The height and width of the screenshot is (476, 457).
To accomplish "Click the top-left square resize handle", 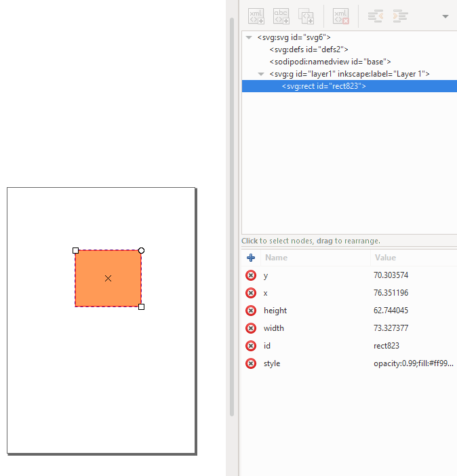I will coord(76,250).
